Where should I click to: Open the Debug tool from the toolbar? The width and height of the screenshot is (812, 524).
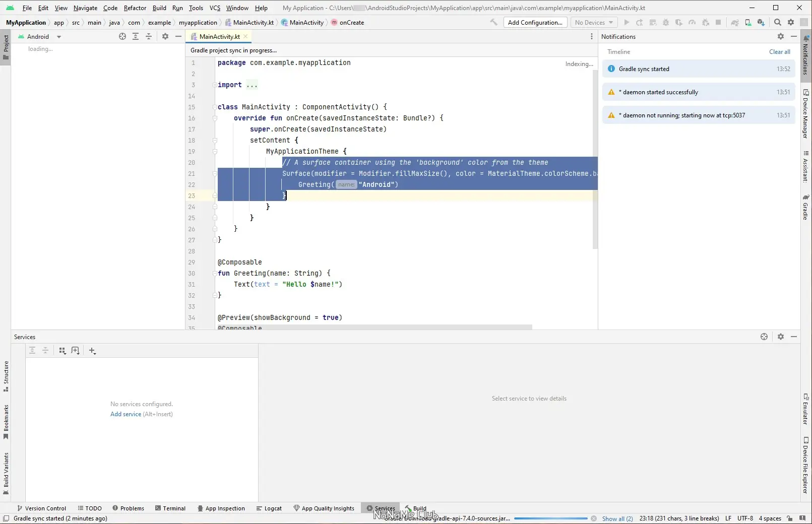pos(665,23)
